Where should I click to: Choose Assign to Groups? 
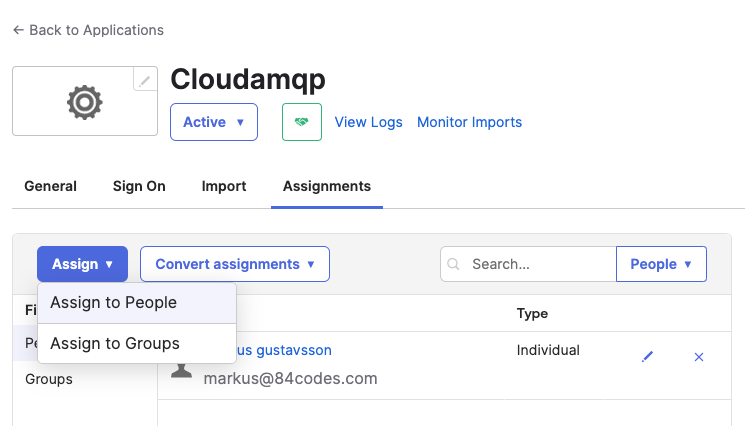tap(137, 343)
